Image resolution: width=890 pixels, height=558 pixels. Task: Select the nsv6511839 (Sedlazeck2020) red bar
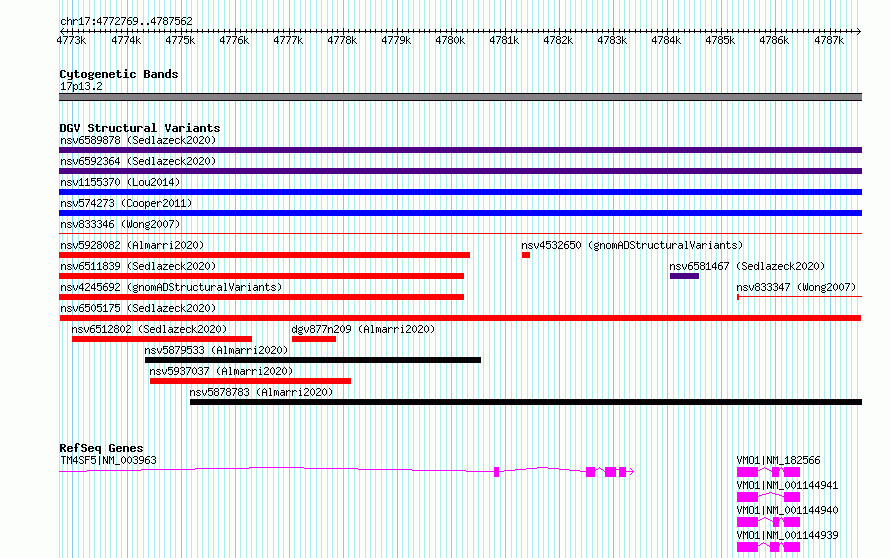pos(262,276)
